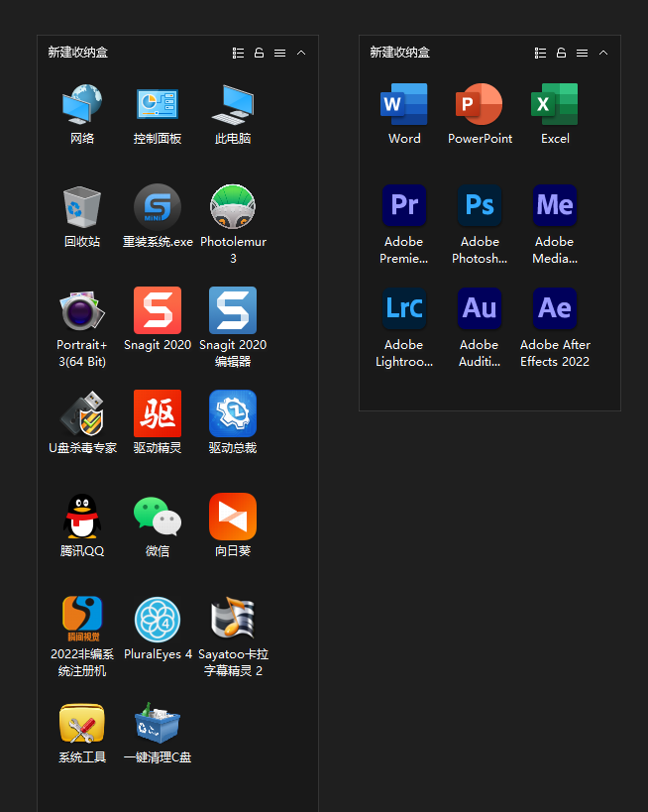Launch 向日葵 remote app
Screen dimensions: 648x812
233,517
